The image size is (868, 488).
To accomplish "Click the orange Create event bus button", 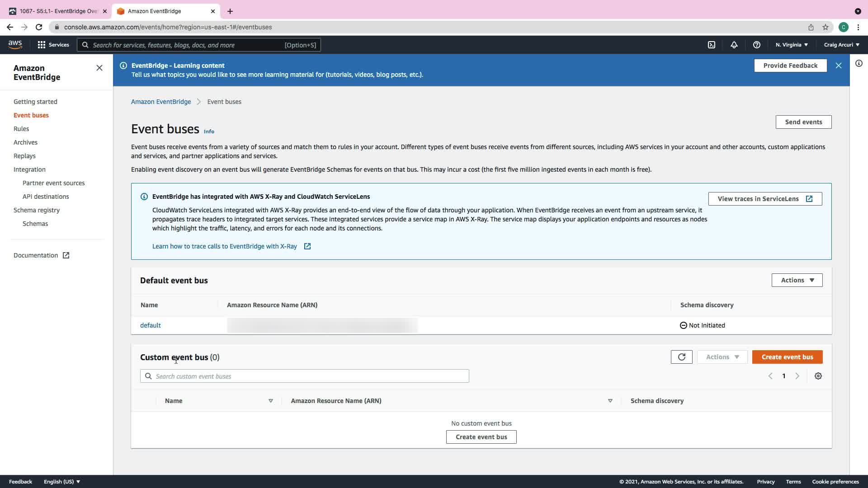I will (x=787, y=357).
